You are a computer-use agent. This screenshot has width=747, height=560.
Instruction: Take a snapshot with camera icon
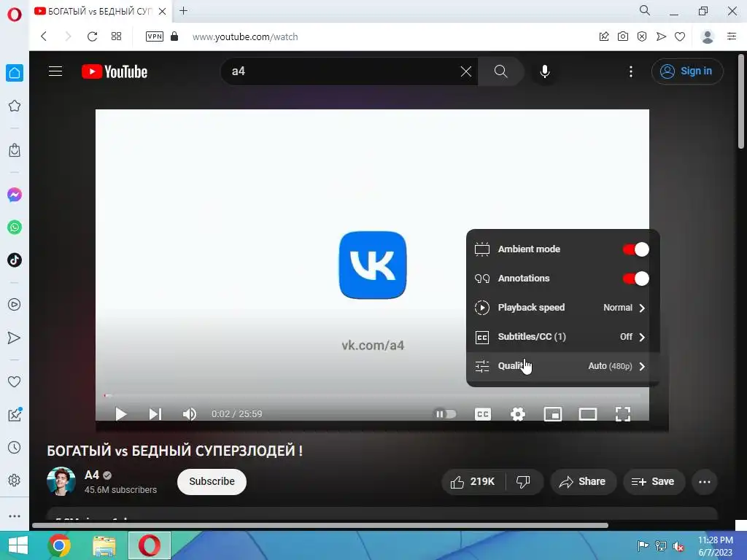(623, 36)
